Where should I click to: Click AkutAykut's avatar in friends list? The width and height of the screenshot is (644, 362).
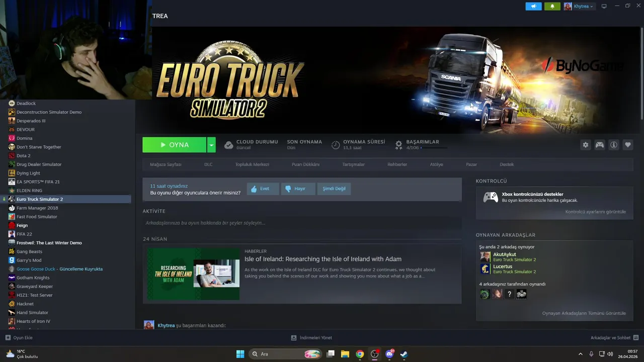(485, 257)
